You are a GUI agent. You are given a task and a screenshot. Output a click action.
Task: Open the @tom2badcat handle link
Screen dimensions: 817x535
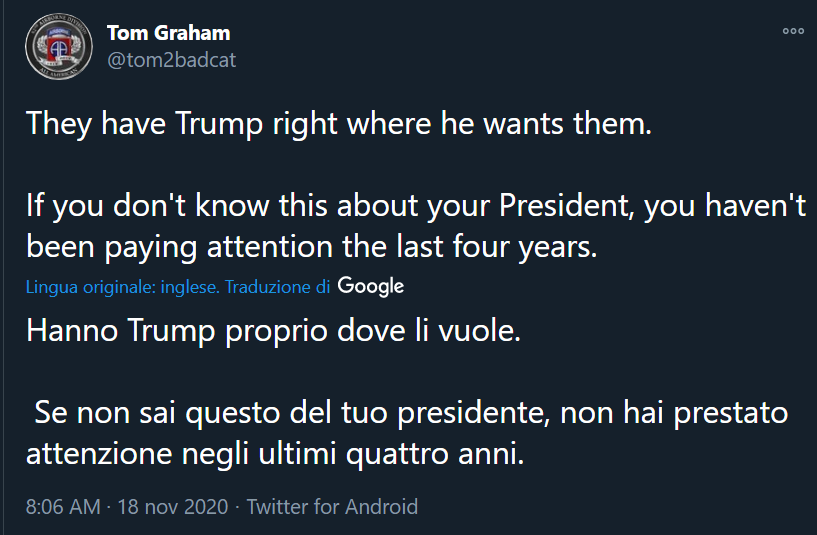coord(171,60)
